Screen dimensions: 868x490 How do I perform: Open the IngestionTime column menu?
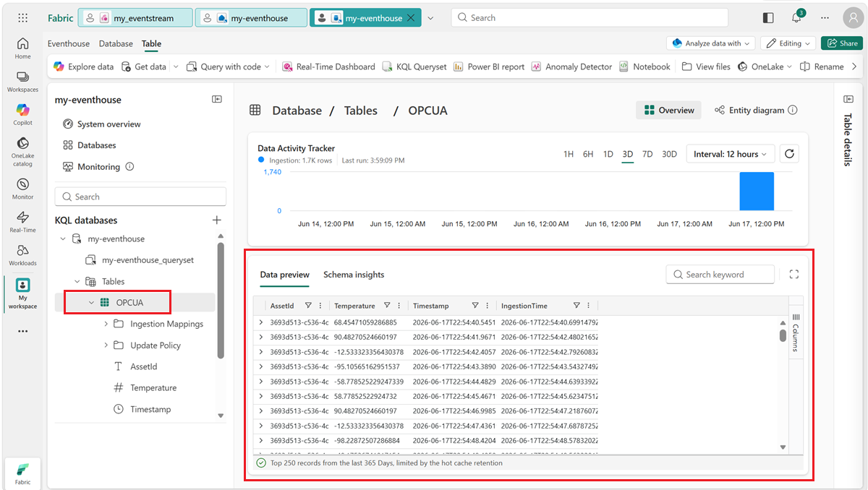pos(589,306)
